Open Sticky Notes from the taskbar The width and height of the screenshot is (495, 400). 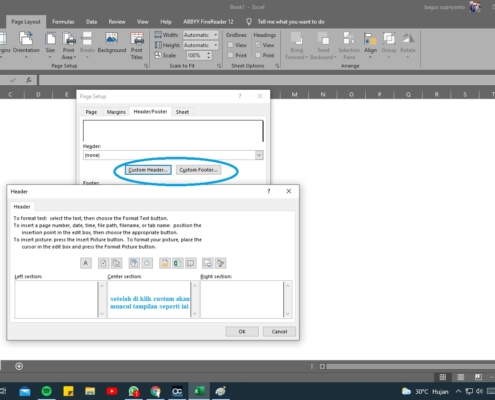point(68,391)
